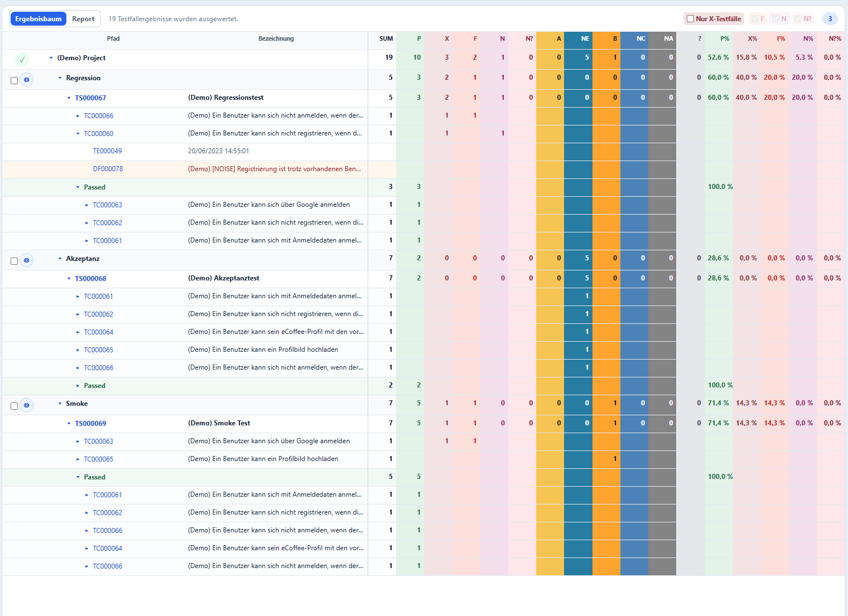Click "19 Testfallergebnisse wurden ausgewertet." text
The height and width of the screenshot is (616, 848).
(173, 19)
